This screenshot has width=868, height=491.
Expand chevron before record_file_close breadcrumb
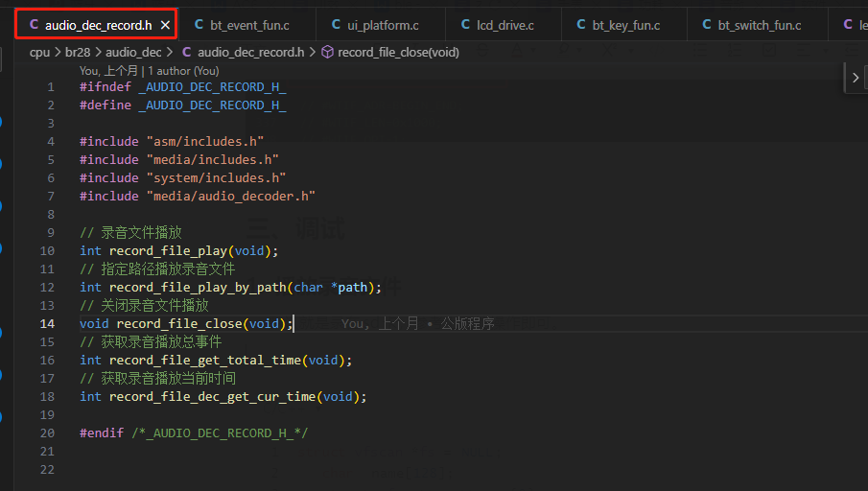click(x=313, y=52)
